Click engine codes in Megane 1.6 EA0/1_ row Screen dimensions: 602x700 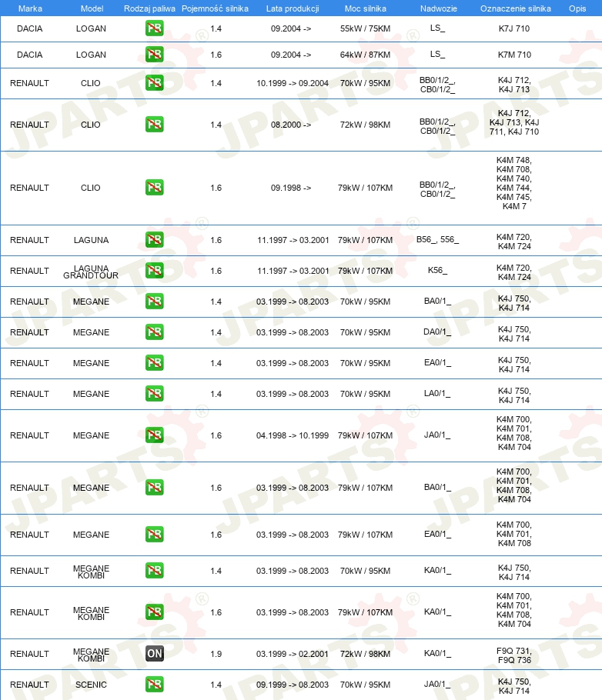(514, 534)
